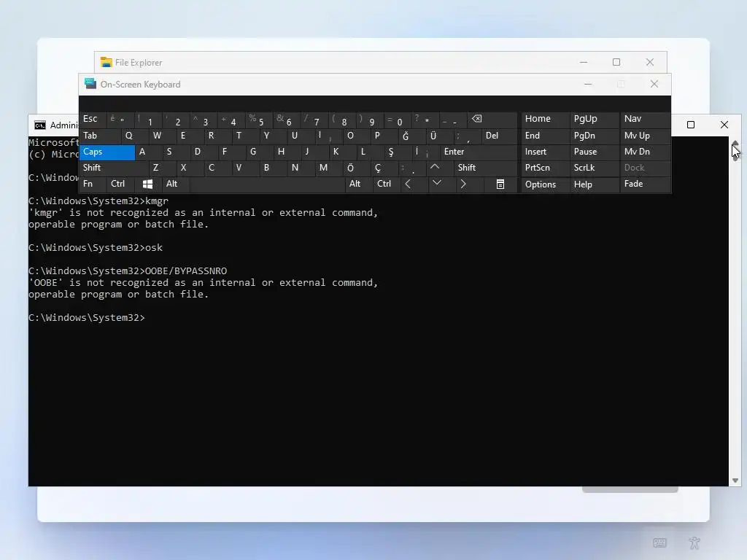This screenshot has height=560, width=747.
Task: Click the kmgr command line text
Action: coord(157,201)
